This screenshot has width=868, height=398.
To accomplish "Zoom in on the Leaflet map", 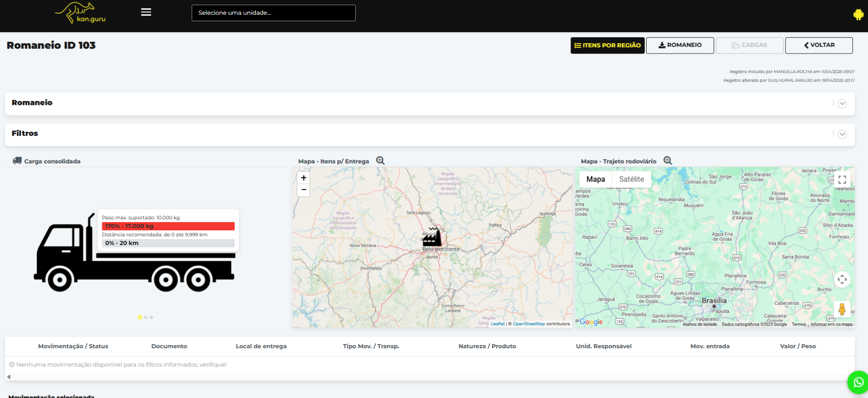I will click(x=303, y=178).
